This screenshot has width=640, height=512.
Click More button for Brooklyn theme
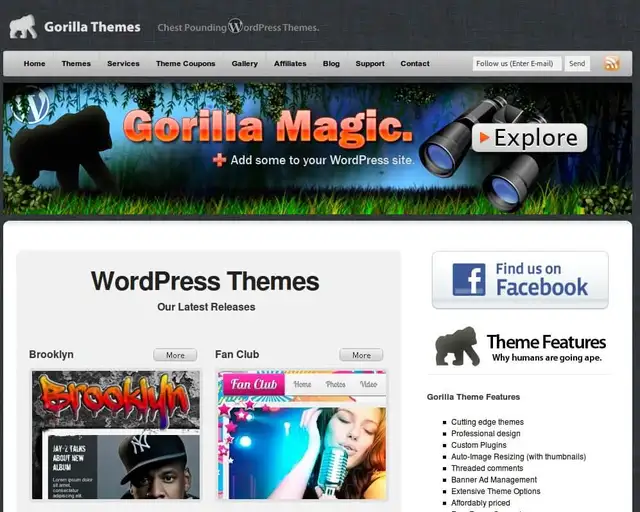(175, 355)
